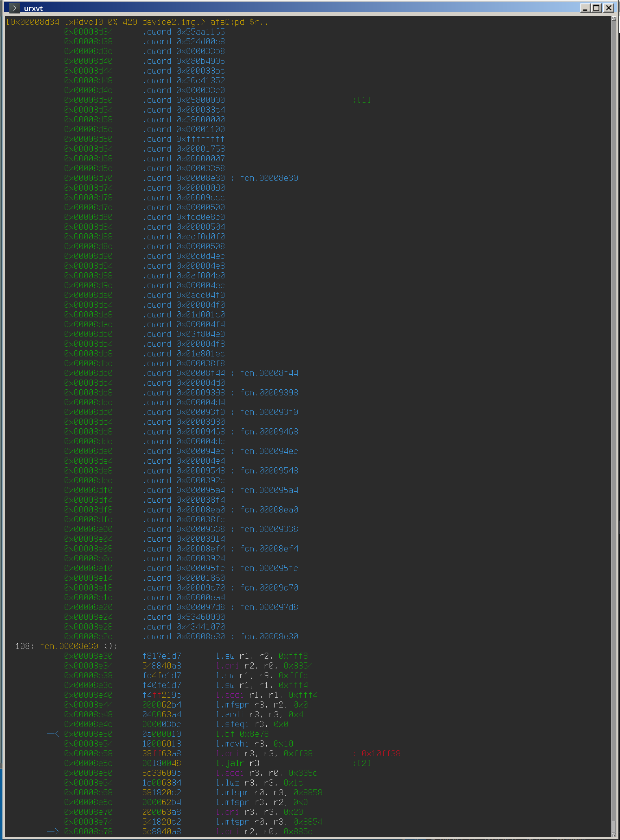
Task: Click the value "0x05800000"
Action: pos(200,100)
